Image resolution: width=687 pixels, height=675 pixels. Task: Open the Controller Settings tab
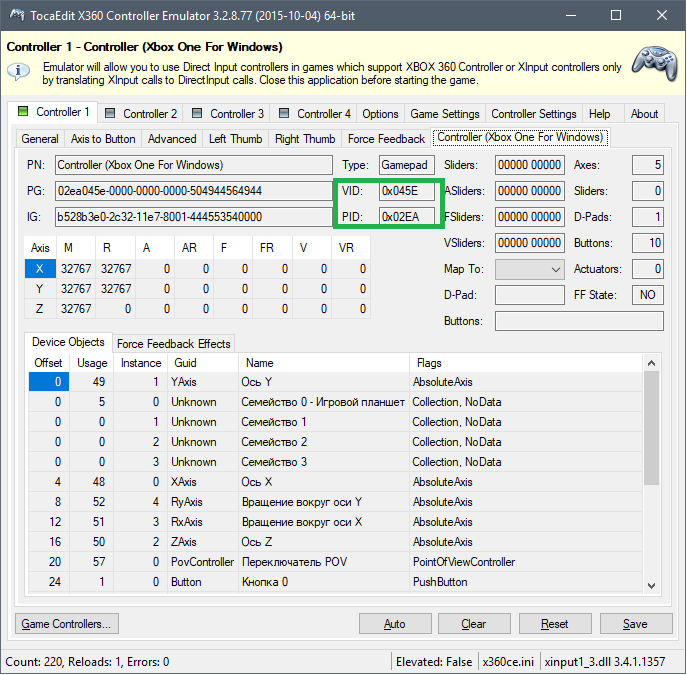coord(534,114)
